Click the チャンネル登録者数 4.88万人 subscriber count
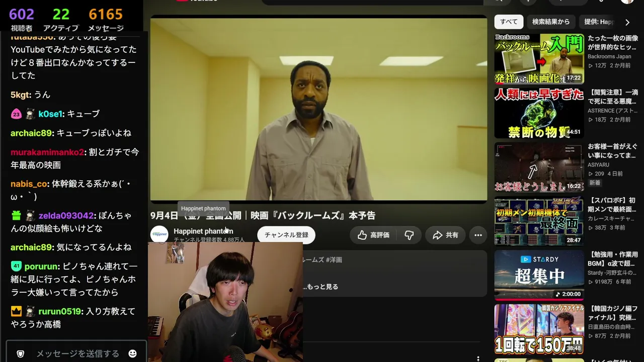 209,240
